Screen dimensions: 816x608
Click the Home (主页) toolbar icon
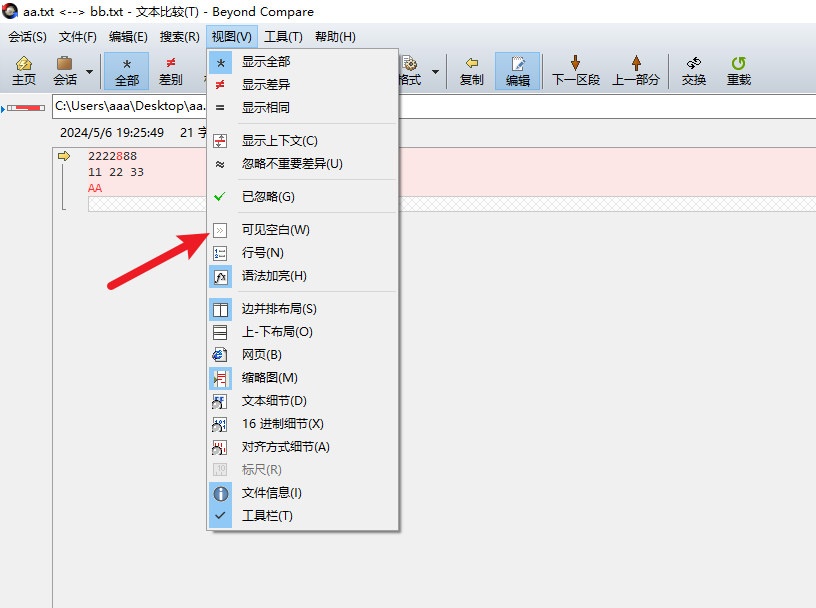coord(23,71)
